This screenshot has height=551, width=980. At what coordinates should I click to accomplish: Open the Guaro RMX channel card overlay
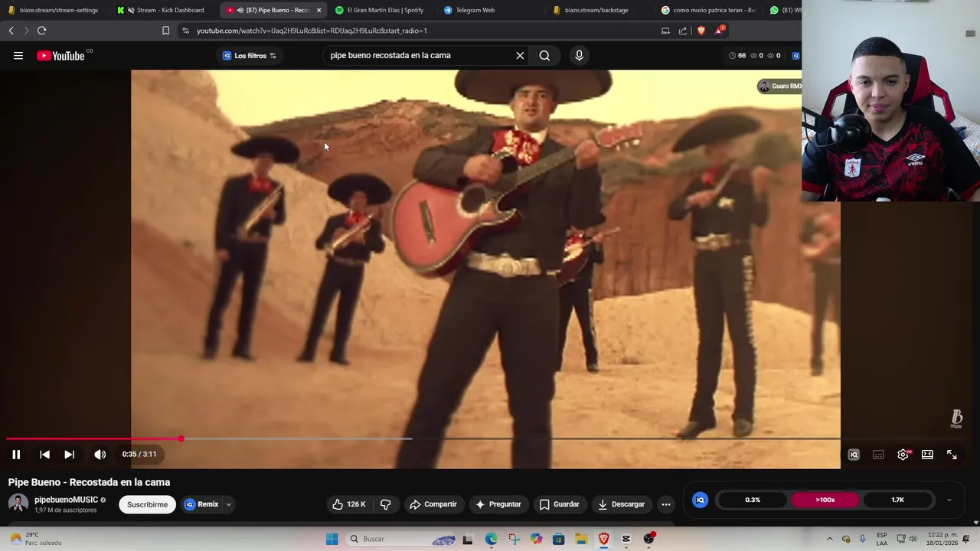(779, 86)
